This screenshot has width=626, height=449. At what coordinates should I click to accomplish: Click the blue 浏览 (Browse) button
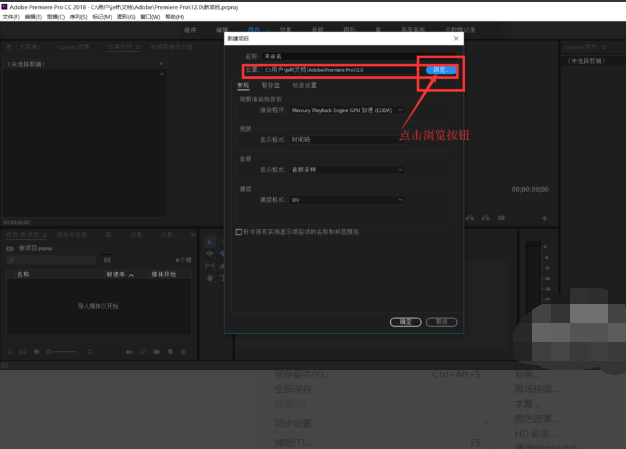point(441,70)
